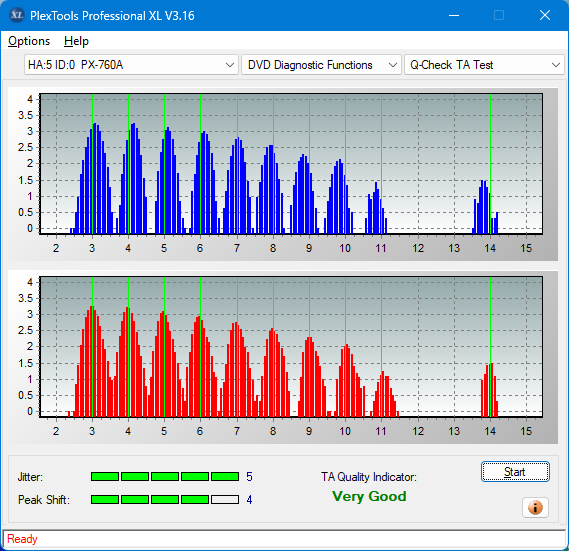Click the Peak Shift label
Image resolution: width=569 pixels, height=551 pixels.
pos(44,500)
